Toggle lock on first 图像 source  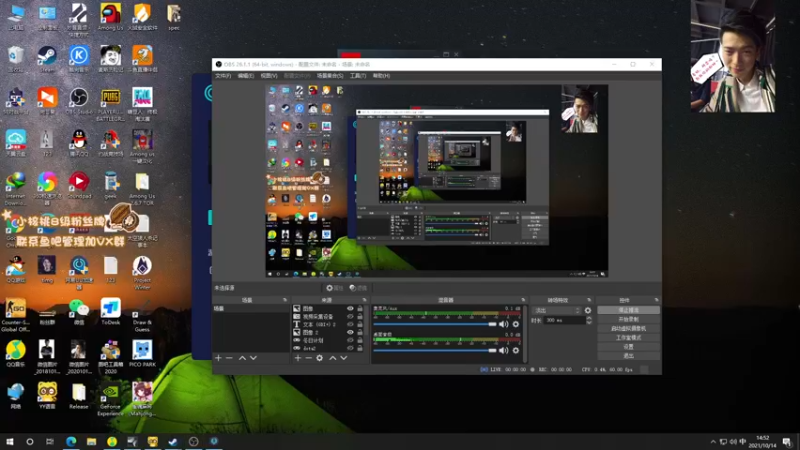click(x=360, y=309)
